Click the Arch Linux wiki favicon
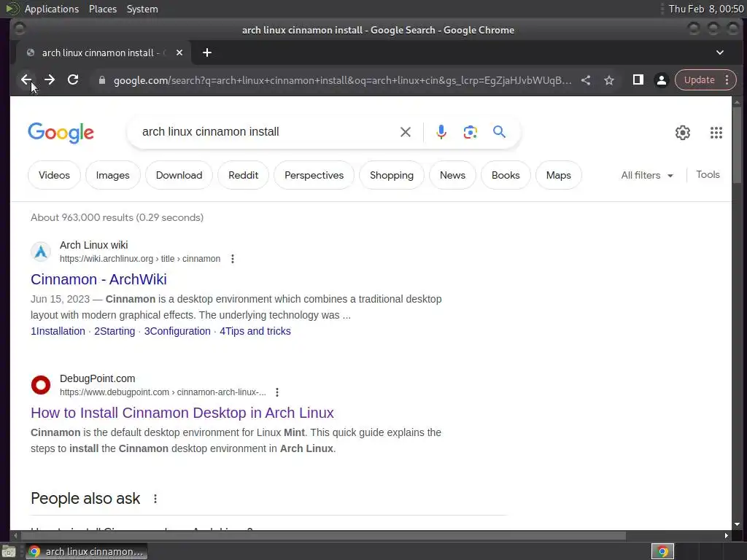The height and width of the screenshot is (560, 747). (x=41, y=252)
